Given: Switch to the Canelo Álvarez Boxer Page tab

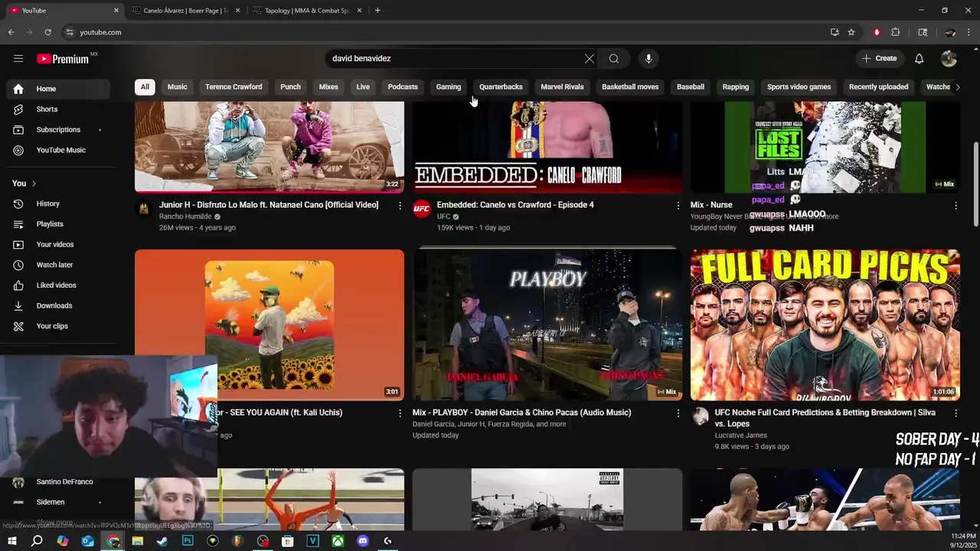Looking at the screenshot, I should coord(186,11).
